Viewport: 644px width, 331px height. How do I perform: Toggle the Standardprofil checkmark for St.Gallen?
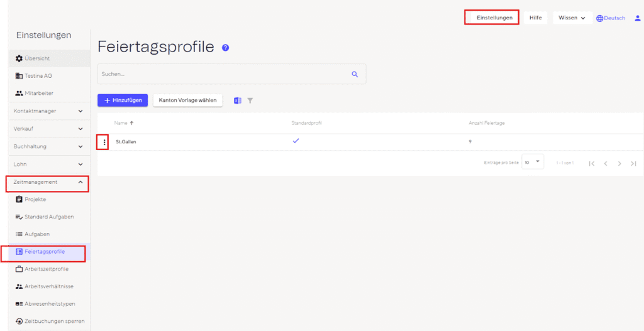tap(296, 141)
